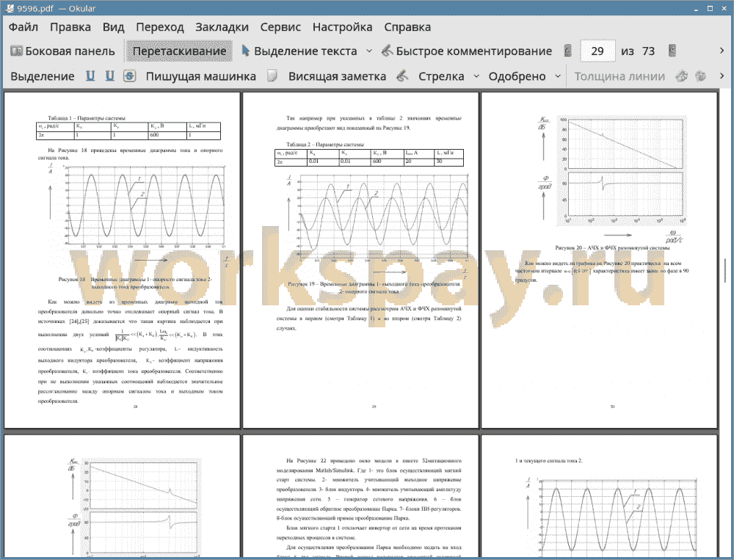734x560 pixels.
Task: Choose the Пишущая машинка typewriter tool
Action: 201,76
